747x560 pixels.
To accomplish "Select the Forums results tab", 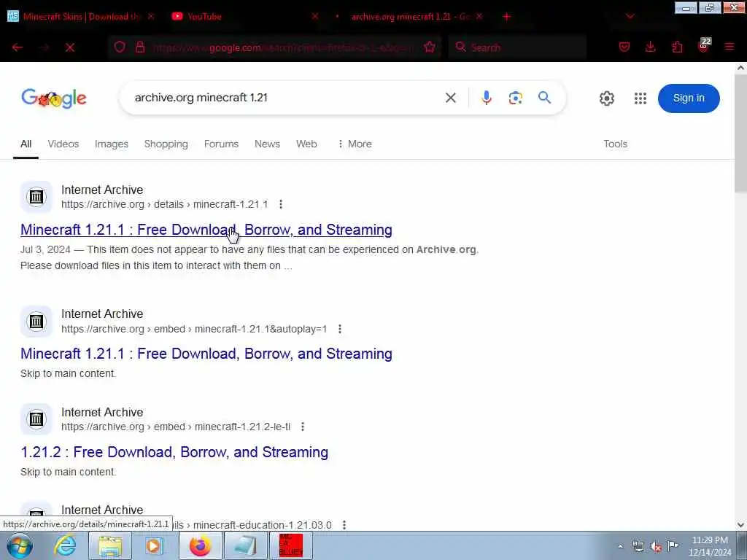I will pyautogui.click(x=221, y=144).
